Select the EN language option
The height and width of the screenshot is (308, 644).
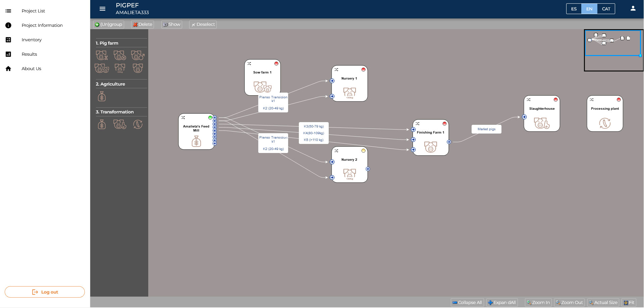click(x=589, y=9)
